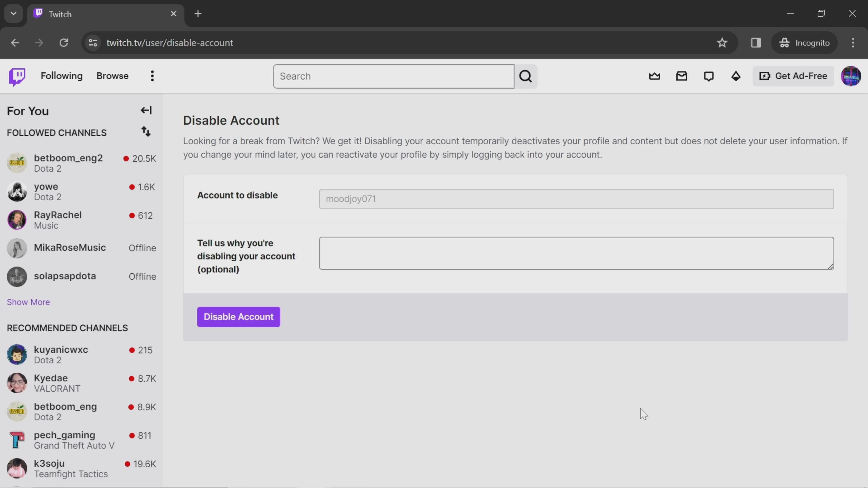
Task: Click the Show More channels link
Action: 28,302
